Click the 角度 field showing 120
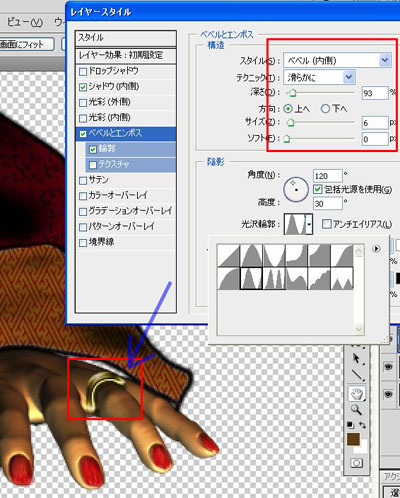Viewport: 400px width, 498px height. (x=328, y=176)
